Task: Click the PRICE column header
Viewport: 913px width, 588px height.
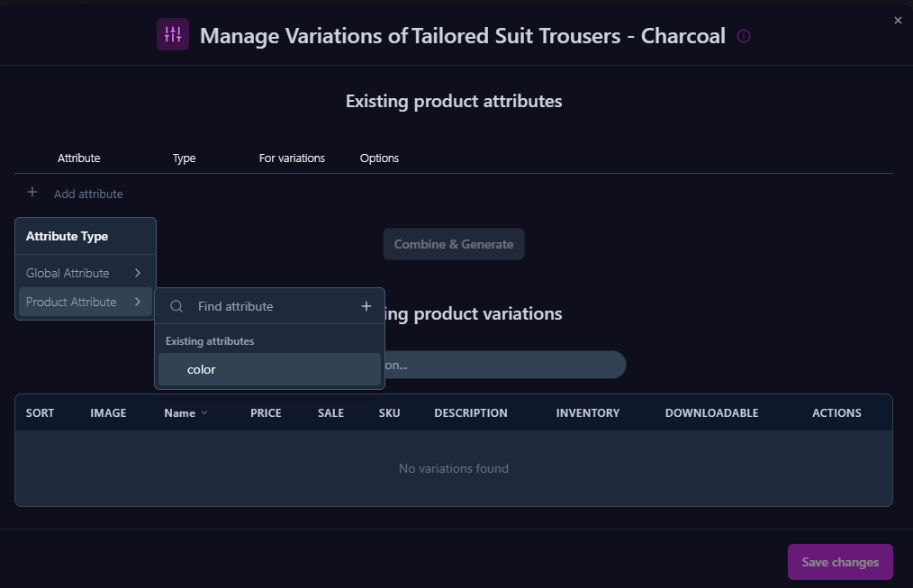Action: pos(266,412)
